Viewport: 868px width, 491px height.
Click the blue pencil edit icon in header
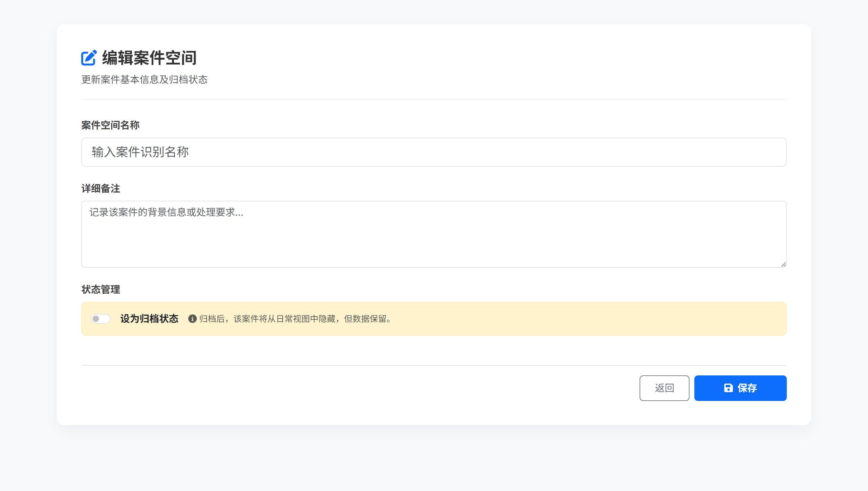pos(89,58)
